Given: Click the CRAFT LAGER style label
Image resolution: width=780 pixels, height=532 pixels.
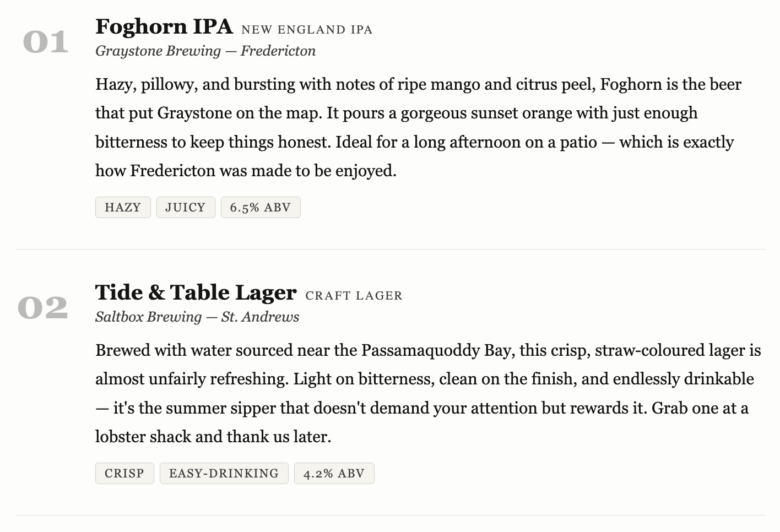Looking at the screenshot, I should click(354, 296).
